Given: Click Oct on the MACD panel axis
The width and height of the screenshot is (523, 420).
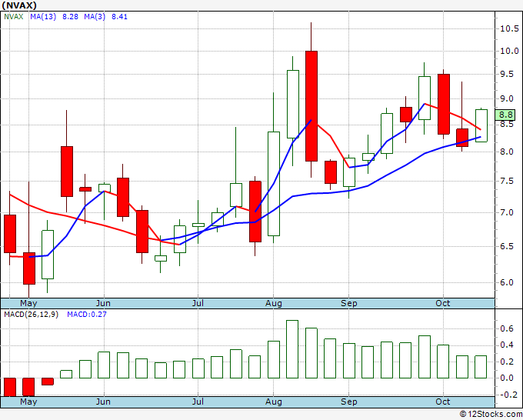Looking at the screenshot, I should [x=443, y=402].
